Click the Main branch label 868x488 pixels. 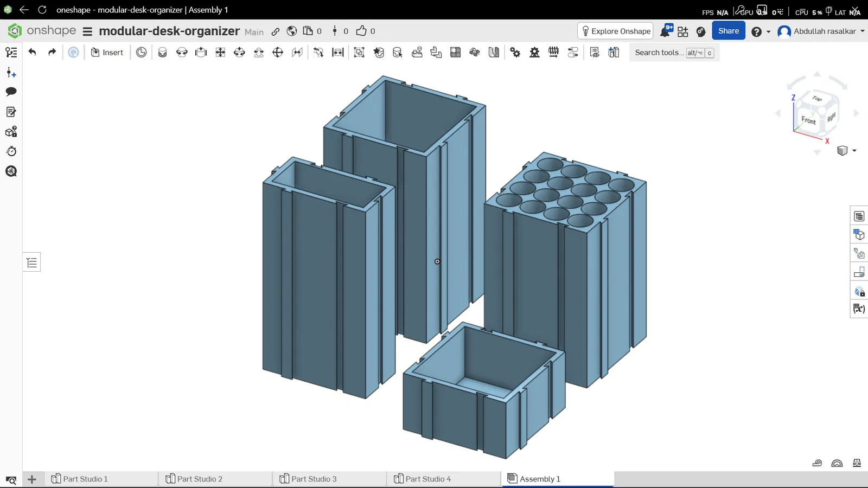click(x=254, y=32)
